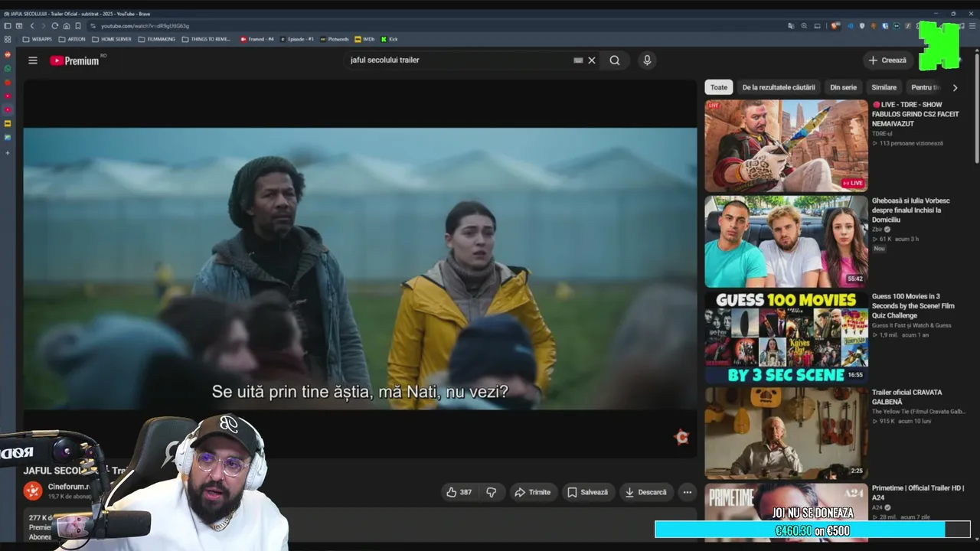The image size is (980, 551).
Task: Start voice search with the microphone
Action: pos(647,60)
